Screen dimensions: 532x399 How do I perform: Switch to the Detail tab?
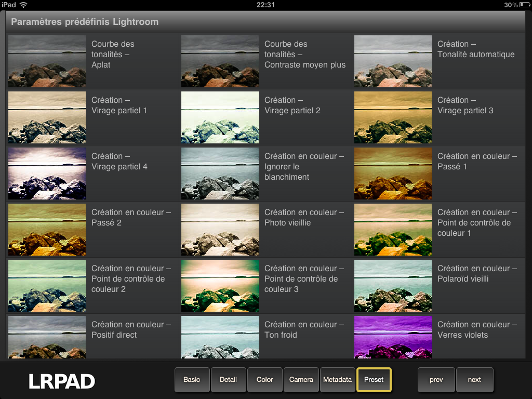[x=228, y=380]
